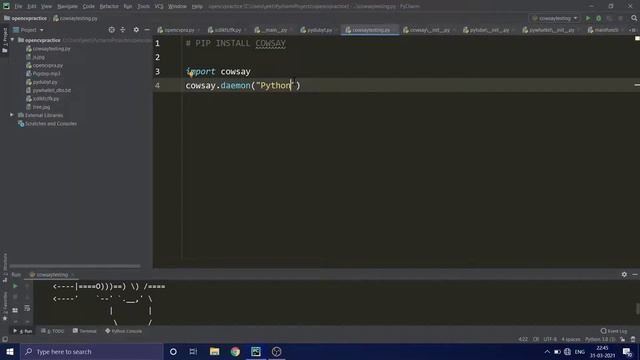640x360 pixels.
Task: Click the daemon method call in the code
Action: 236,85
